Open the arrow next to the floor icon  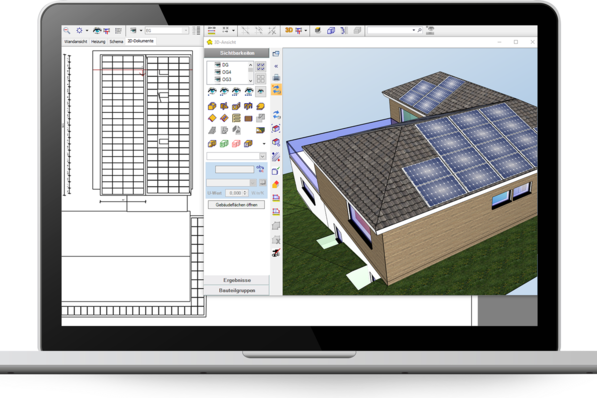tap(141, 30)
